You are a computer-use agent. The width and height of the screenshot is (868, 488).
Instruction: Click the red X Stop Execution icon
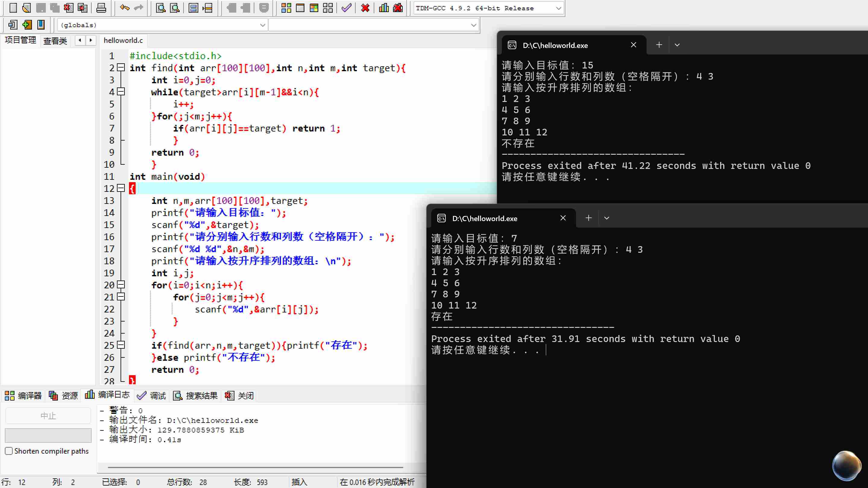365,8
